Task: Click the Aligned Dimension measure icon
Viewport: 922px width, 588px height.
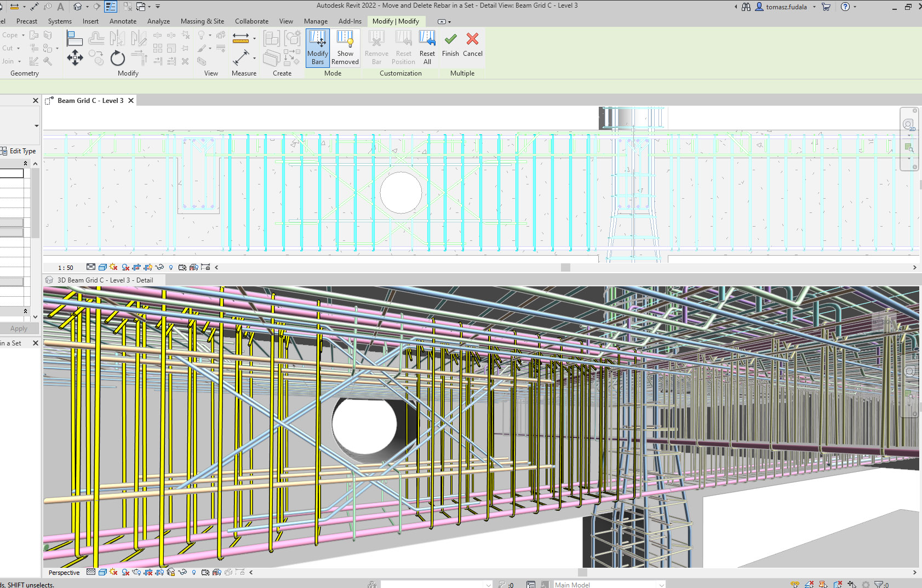Action: pyautogui.click(x=241, y=57)
